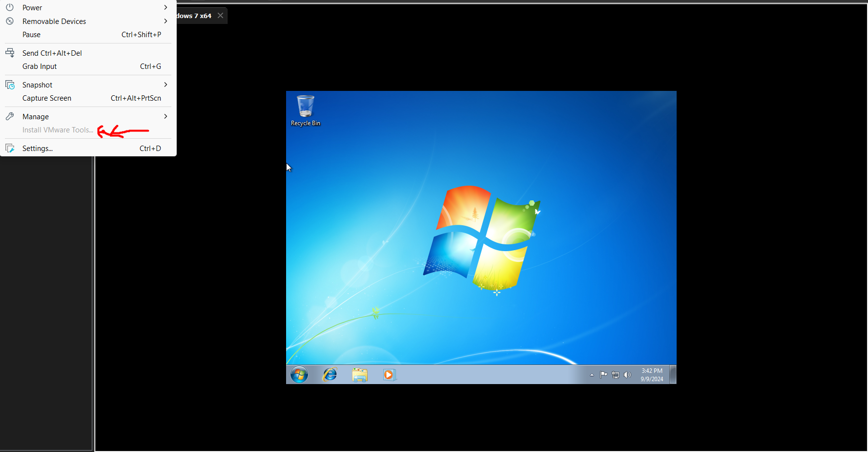
Task: Show hidden tray icons arrow
Action: [x=592, y=375]
